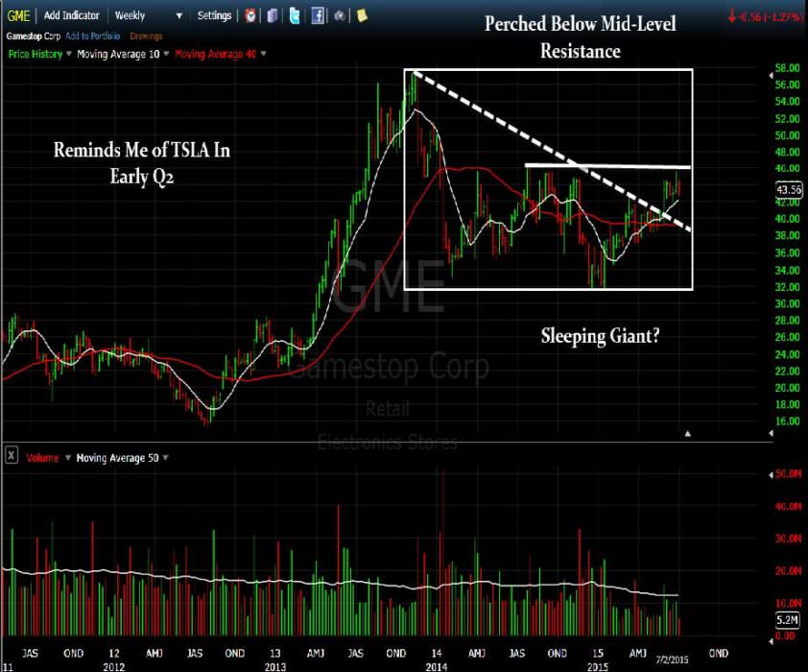Open the alarm clock price alert icon
The width and height of the screenshot is (808, 672).
click(x=250, y=15)
